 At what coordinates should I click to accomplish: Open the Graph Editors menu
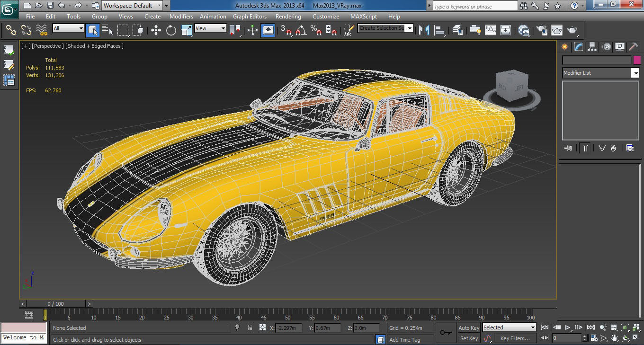(x=250, y=16)
